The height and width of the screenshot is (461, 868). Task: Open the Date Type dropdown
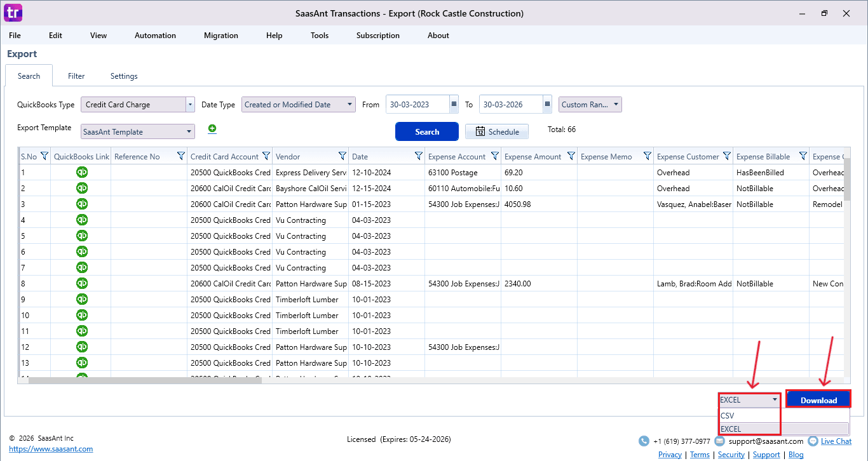click(349, 104)
